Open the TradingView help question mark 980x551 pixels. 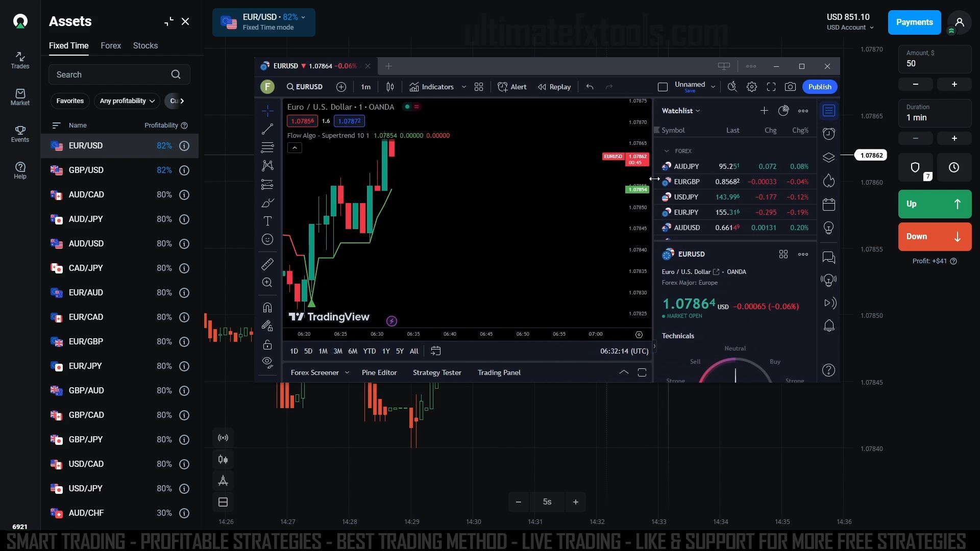829,370
